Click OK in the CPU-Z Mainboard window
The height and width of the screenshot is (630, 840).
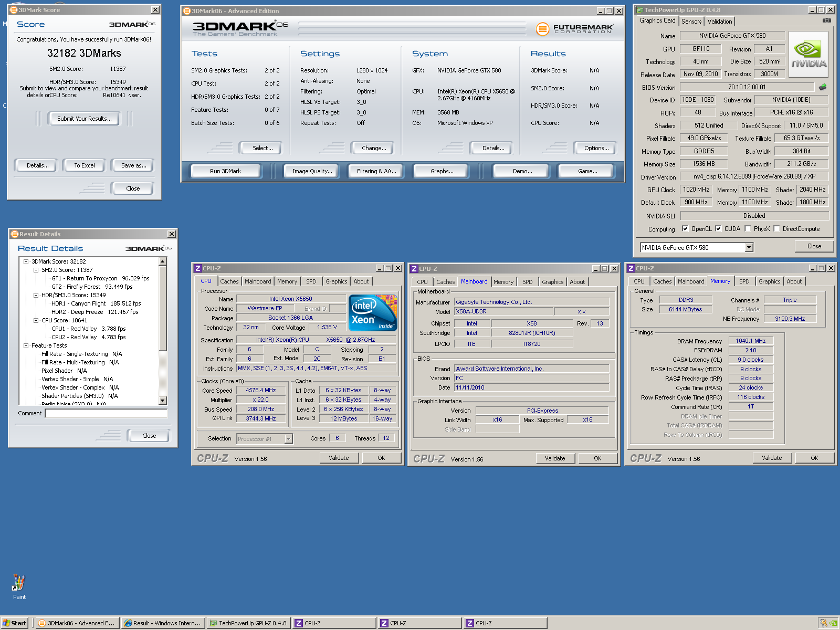click(x=597, y=458)
